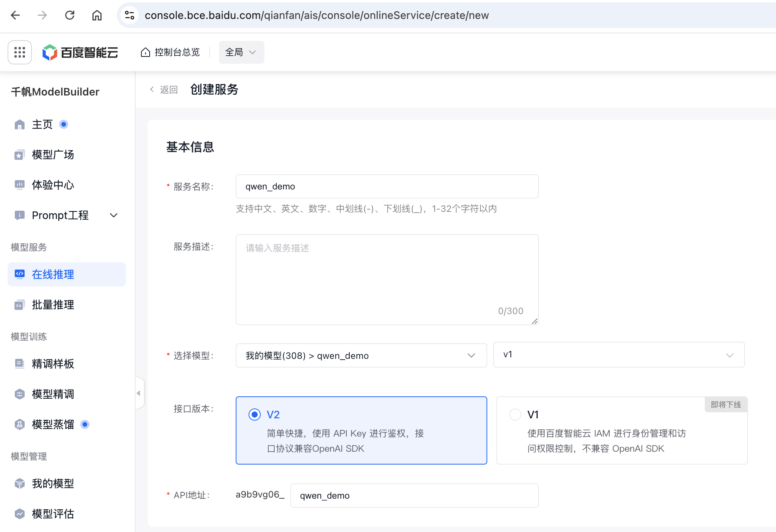Collapse the sidebar with the arrow handle
776x532 pixels.
pos(139,393)
